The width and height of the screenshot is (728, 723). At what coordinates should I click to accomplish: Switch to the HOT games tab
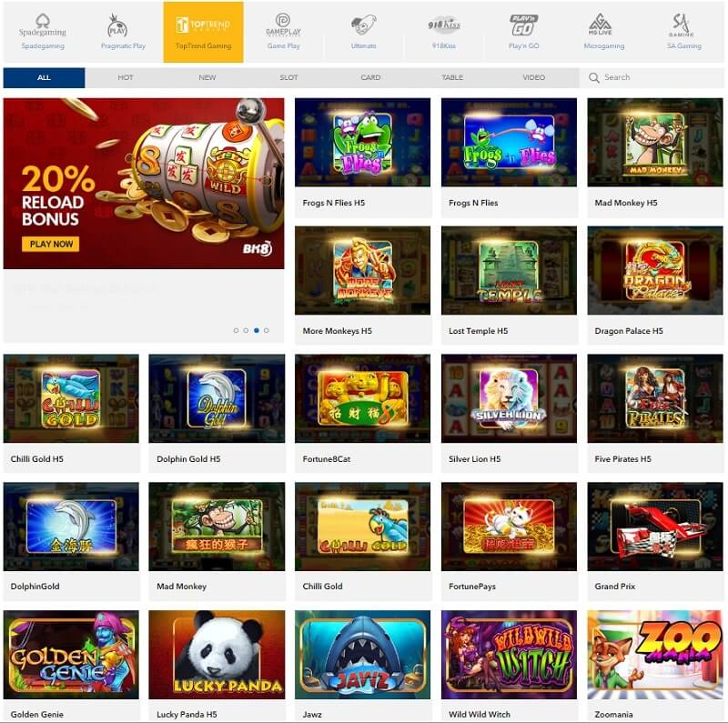coord(126,77)
